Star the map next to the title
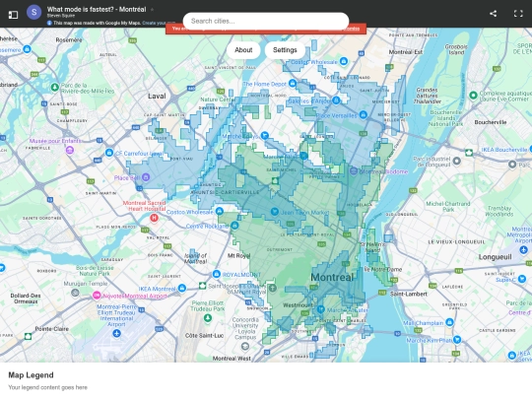The width and height of the screenshot is (532, 399). 152,10
